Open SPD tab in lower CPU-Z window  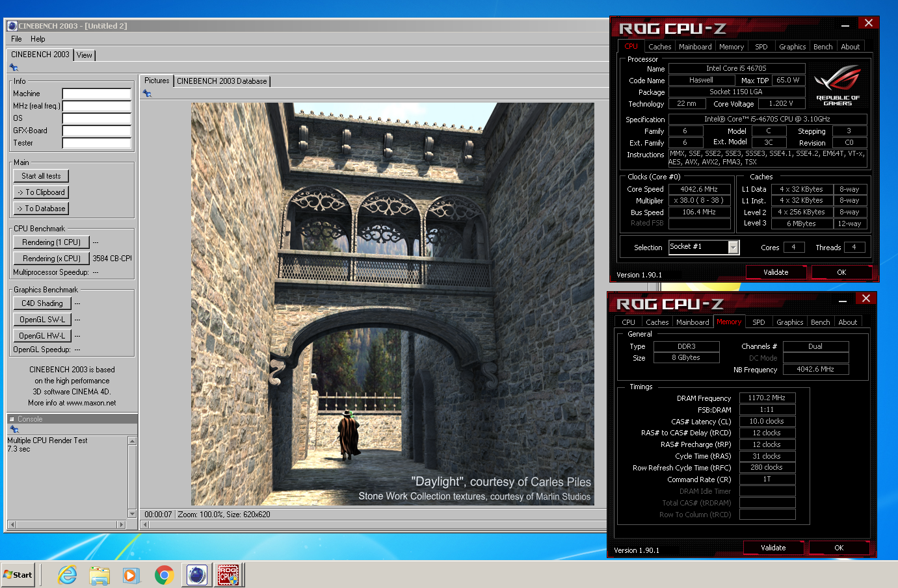pos(759,322)
